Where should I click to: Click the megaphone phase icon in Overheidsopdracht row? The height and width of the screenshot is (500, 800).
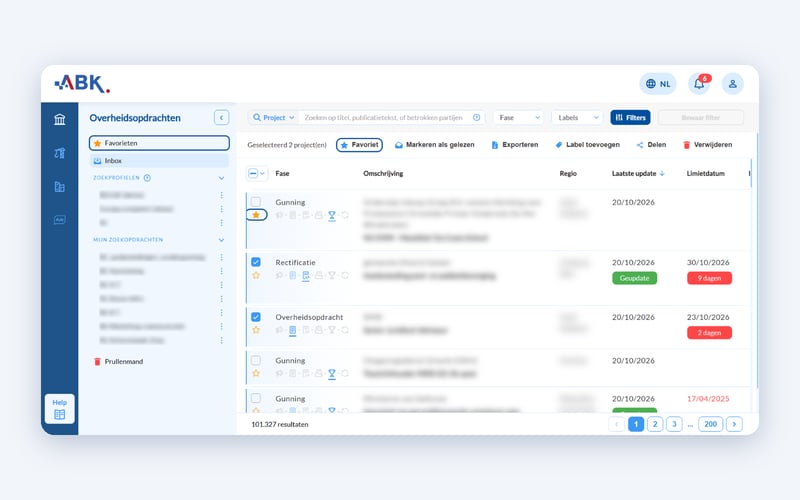click(x=279, y=330)
